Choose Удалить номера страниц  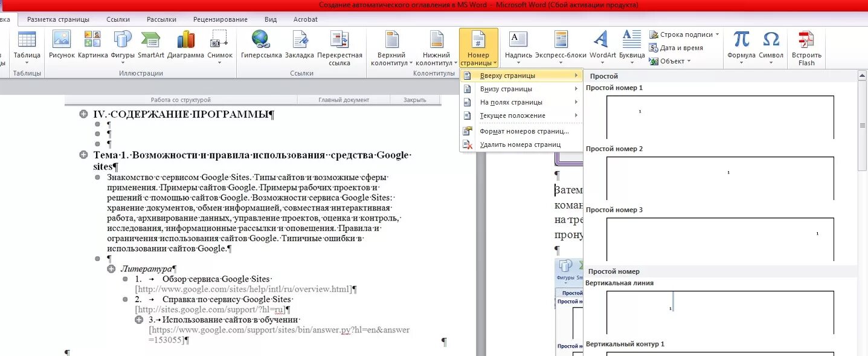[521, 144]
